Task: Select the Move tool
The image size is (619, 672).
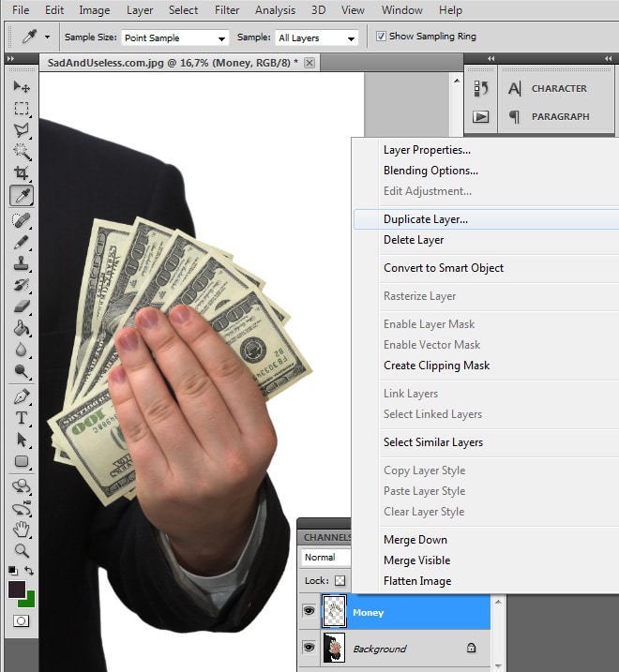Action: pyautogui.click(x=21, y=86)
